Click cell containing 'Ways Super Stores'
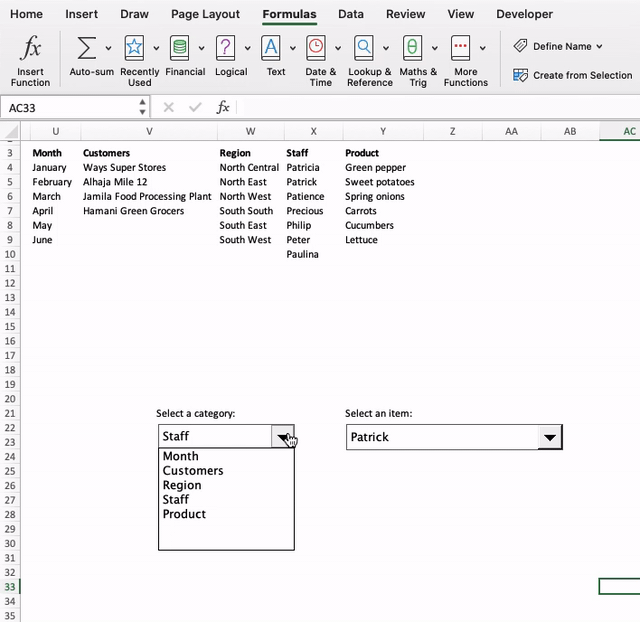Screen dimensions: 640x622 click(149, 168)
